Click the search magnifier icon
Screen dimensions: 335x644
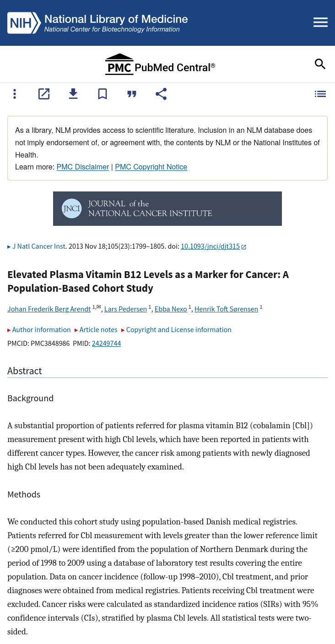(x=320, y=64)
